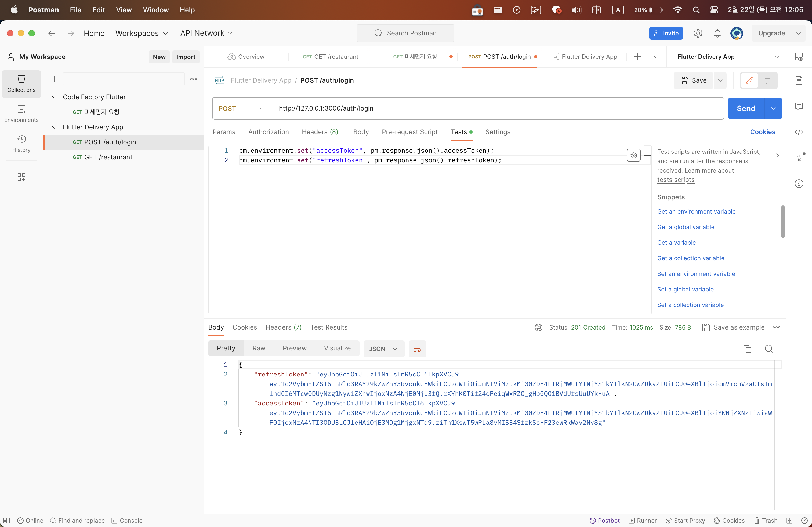Collapse the snippets side panel chevron
The height and width of the screenshot is (527, 812).
point(777,156)
